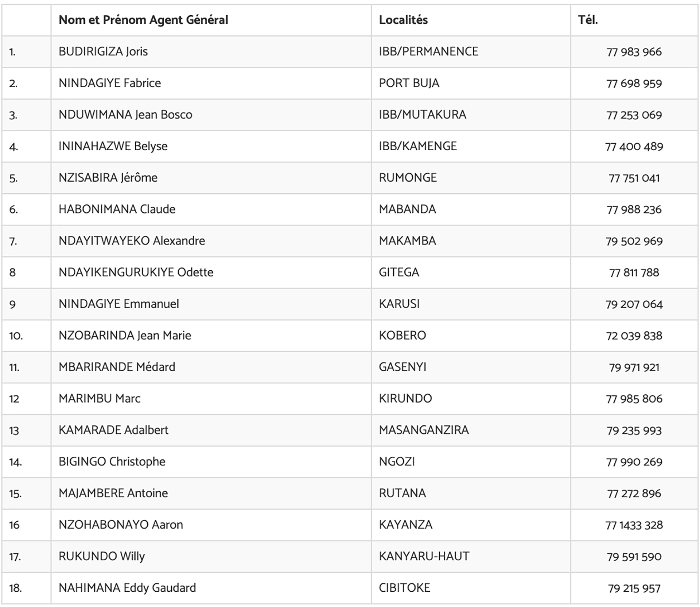This screenshot has width=700, height=607.
Task: Click phone number 77 1433 328
Action: click(634, 525)
